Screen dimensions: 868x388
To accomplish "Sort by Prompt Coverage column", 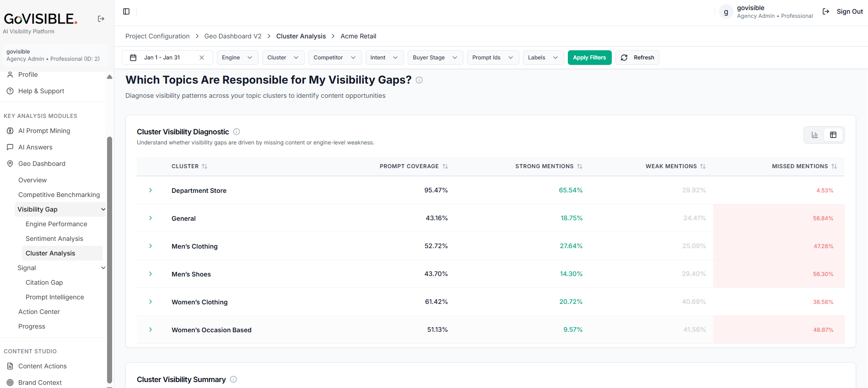I will pos(445,166).
